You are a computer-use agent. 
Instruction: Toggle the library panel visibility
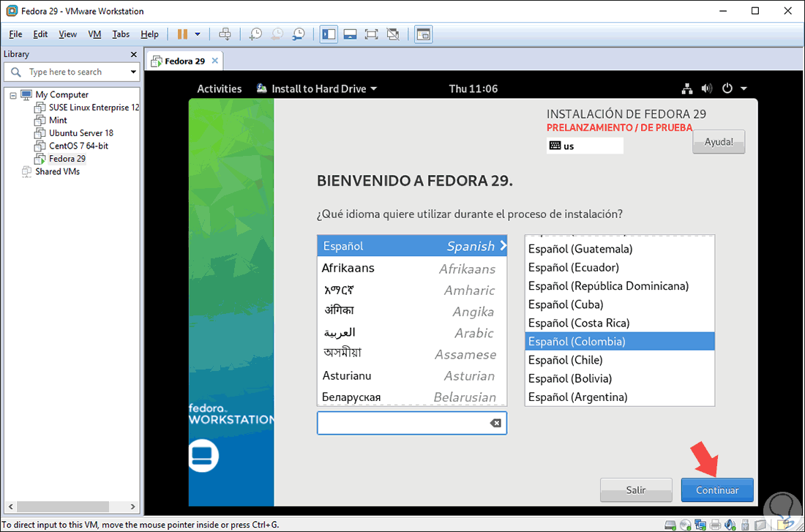pyautogui.click(x=328, y=34)
